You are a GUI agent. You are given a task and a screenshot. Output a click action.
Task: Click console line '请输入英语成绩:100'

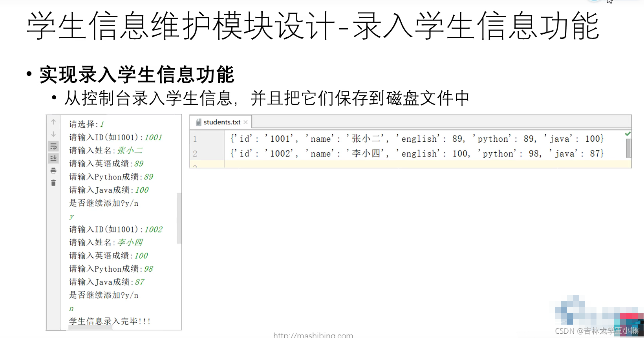pos(108,256)
